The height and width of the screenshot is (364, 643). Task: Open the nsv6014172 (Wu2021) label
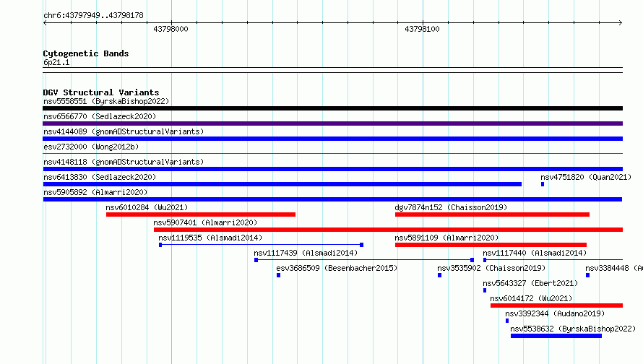coord(531,298)
